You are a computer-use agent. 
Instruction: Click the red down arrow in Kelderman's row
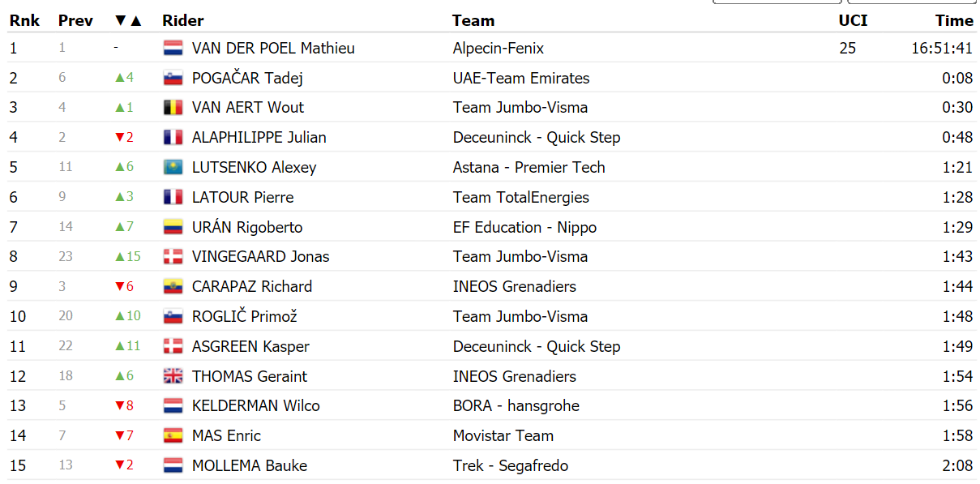click(119, 405)
